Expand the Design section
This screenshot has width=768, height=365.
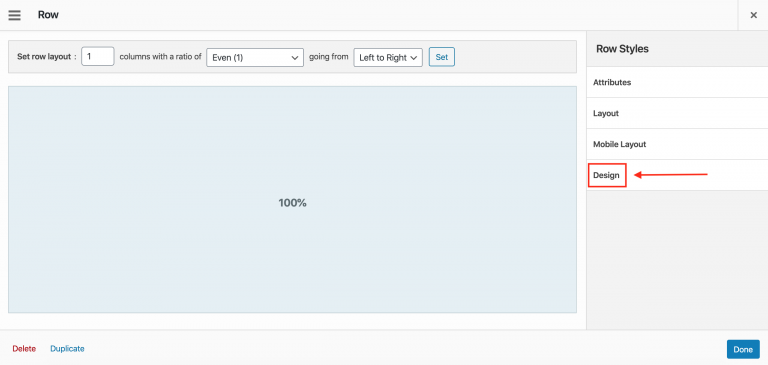tap(677, 175)
